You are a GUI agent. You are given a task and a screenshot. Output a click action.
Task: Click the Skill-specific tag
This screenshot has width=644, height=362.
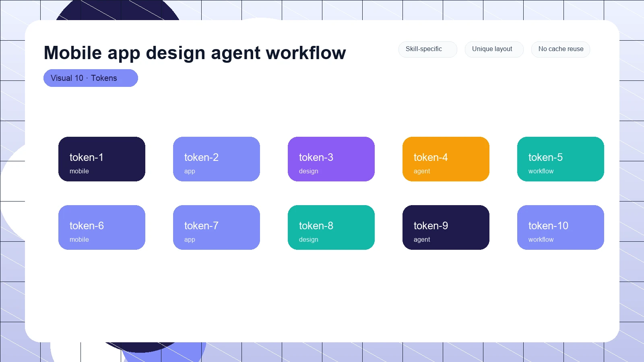coord(428,49)
